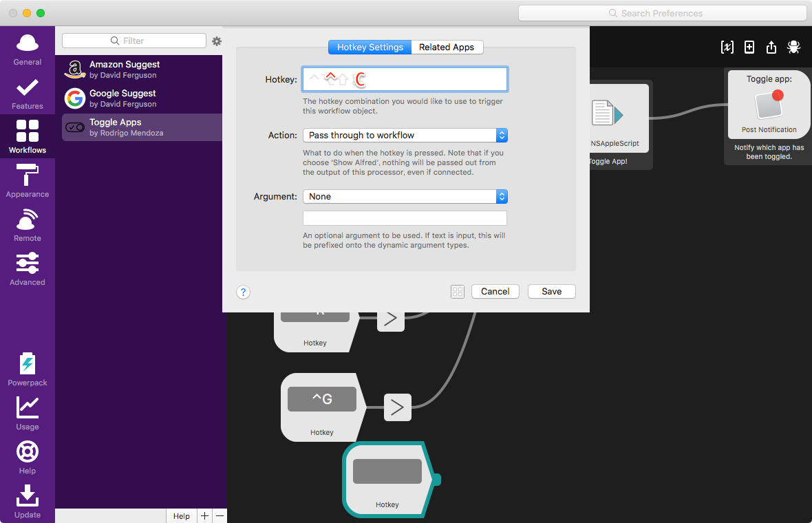Viewport: 812px width, 523px height.
Task: Open the General preferences section
Action: pos(28,50)
